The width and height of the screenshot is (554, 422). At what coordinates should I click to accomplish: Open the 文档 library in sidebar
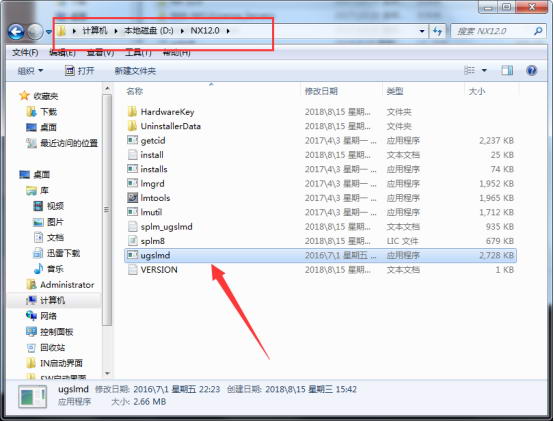click(x=49, y=238)
